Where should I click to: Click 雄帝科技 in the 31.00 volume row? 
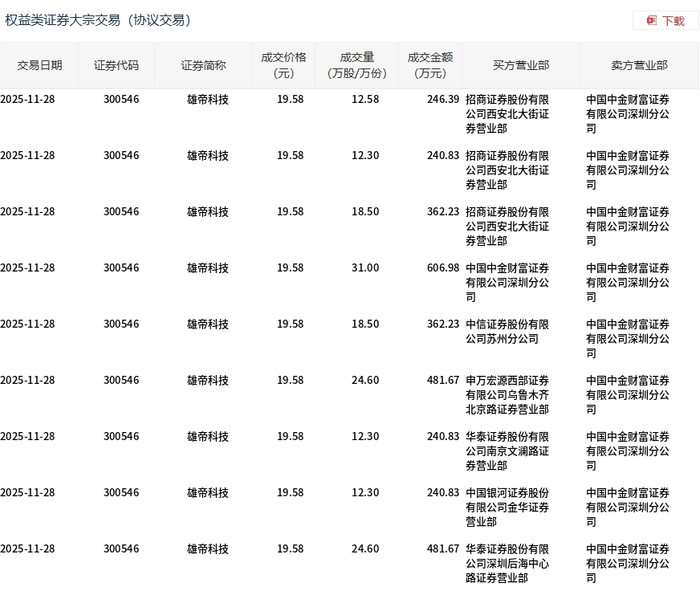(x=208, y=268)
